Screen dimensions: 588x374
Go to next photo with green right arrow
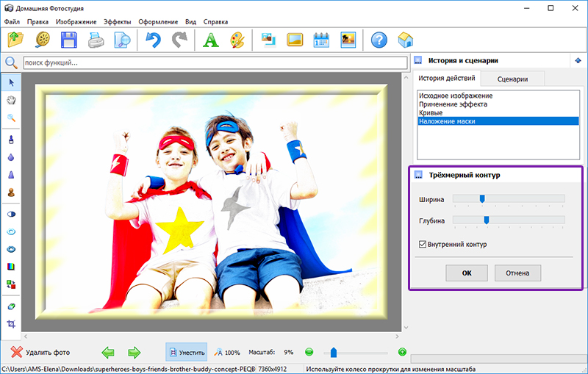click(x=134, y=352)
